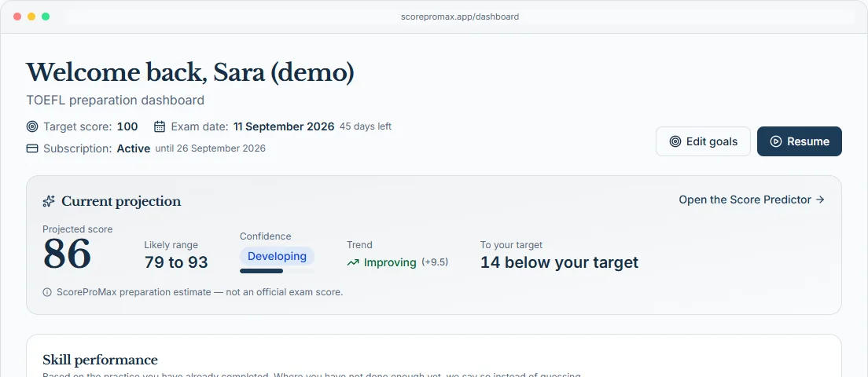Click the TOEFL preparation dashboard subtitle
The height and width of the screenshot is (377, 868).
tap(115, 100)
